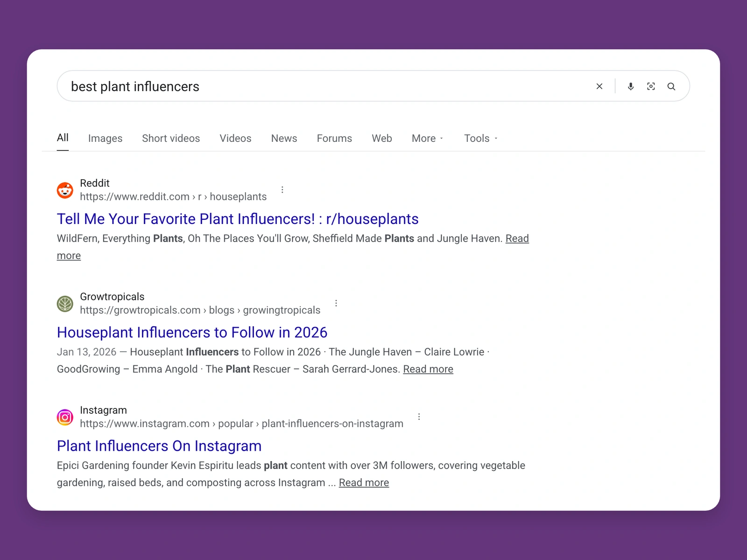Click the instagram.com › popular URL breadcrumb
The image size is (747, 560).
click(x=241, y=424)
